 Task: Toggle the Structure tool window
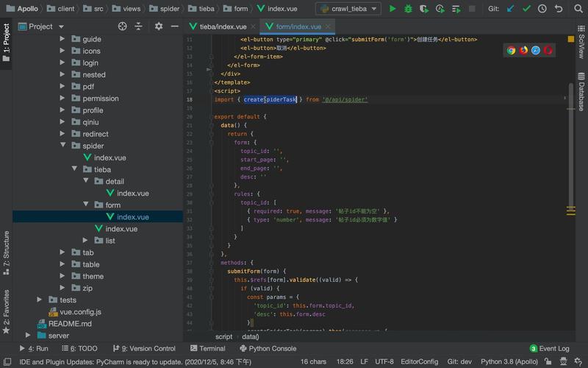[7, 252]
